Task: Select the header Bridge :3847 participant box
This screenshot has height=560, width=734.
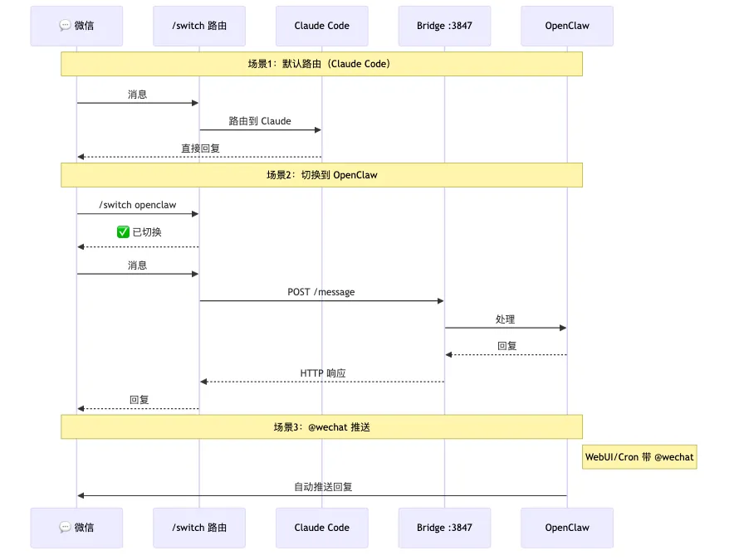Action: [x=445, y=27]
